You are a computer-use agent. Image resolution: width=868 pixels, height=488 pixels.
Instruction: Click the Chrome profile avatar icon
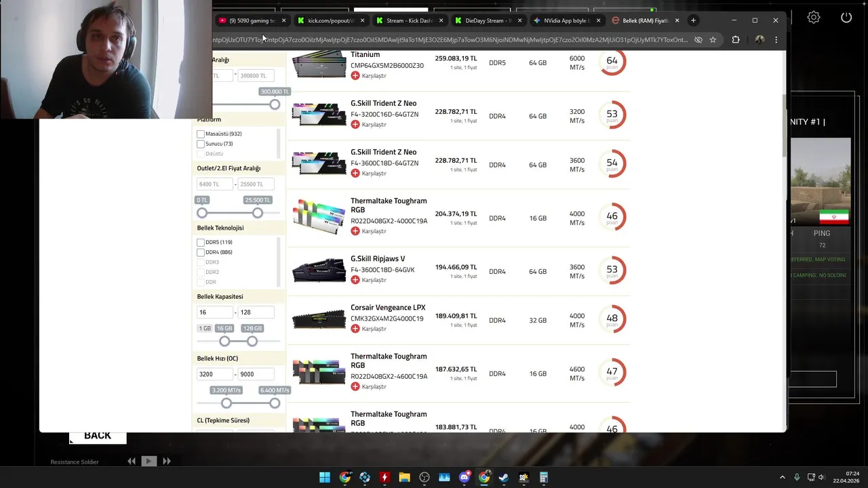(759, 40)
